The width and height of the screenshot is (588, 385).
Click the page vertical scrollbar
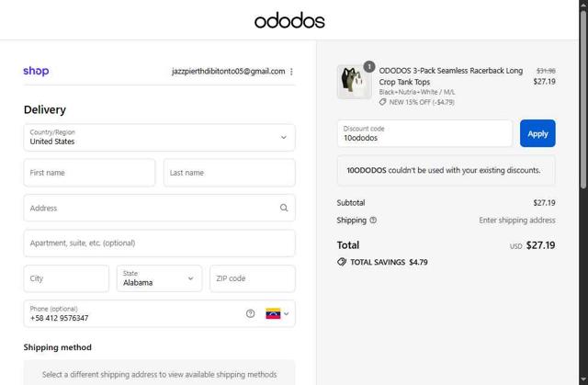coord(583,99)
